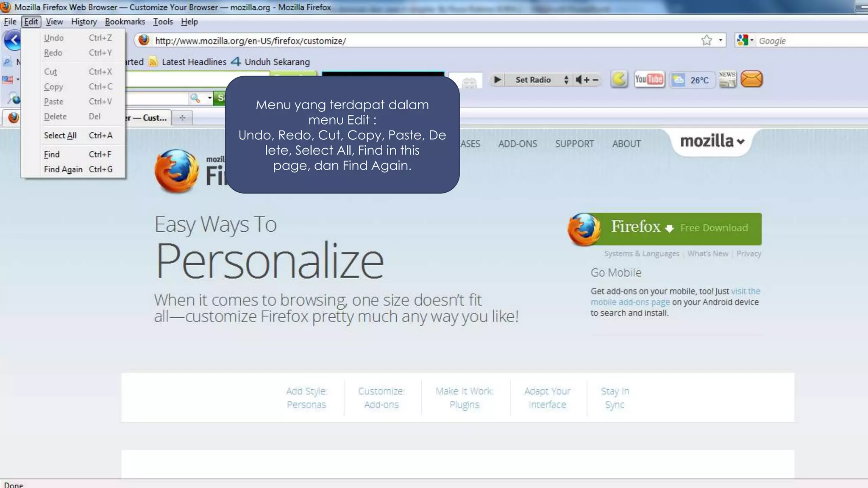Open the SUPPORT page navigation link
The height and width of the screenshot is (488, 868).
pos(574,144)
